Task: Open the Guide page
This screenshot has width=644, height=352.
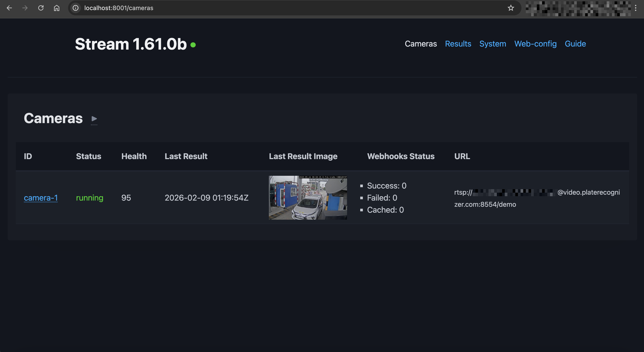Action: point(575,44)
